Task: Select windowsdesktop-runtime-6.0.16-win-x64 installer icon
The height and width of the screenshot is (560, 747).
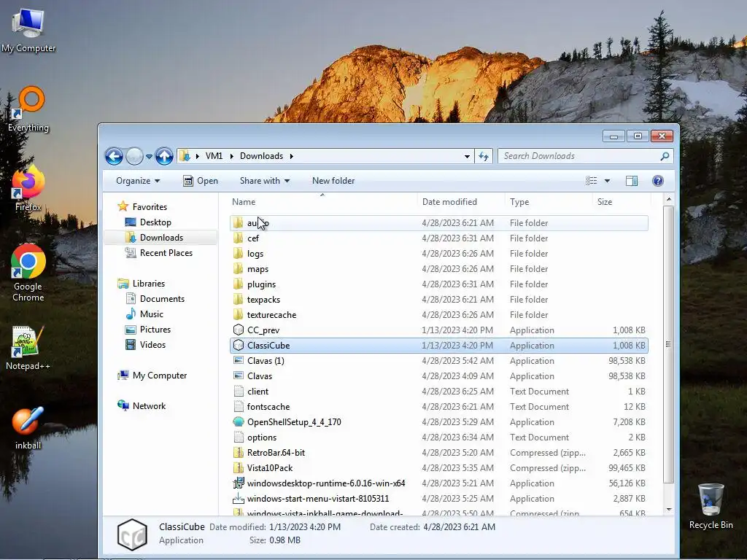Action: coord(239,483)
